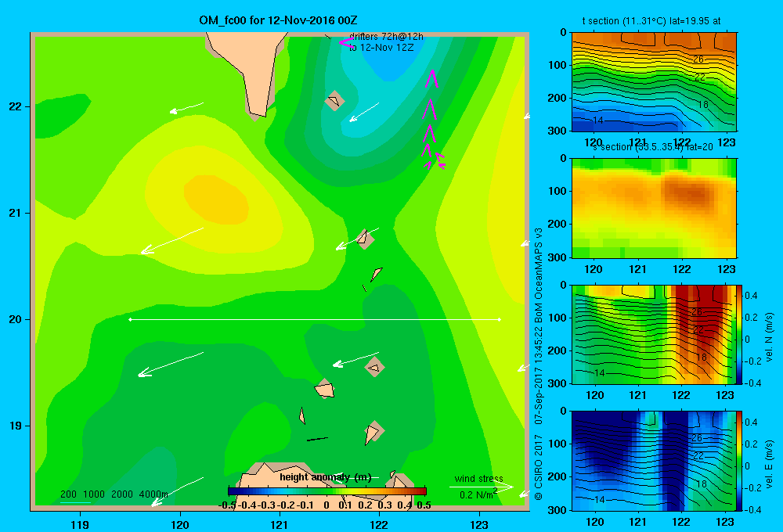Click the vel. N color scale bar

click(739, 334)
